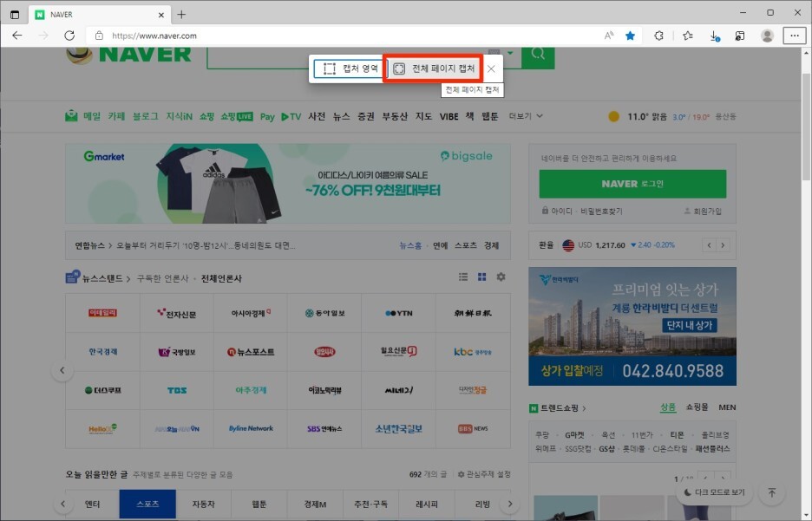Click the green search magnifier button

pos(538,57)
